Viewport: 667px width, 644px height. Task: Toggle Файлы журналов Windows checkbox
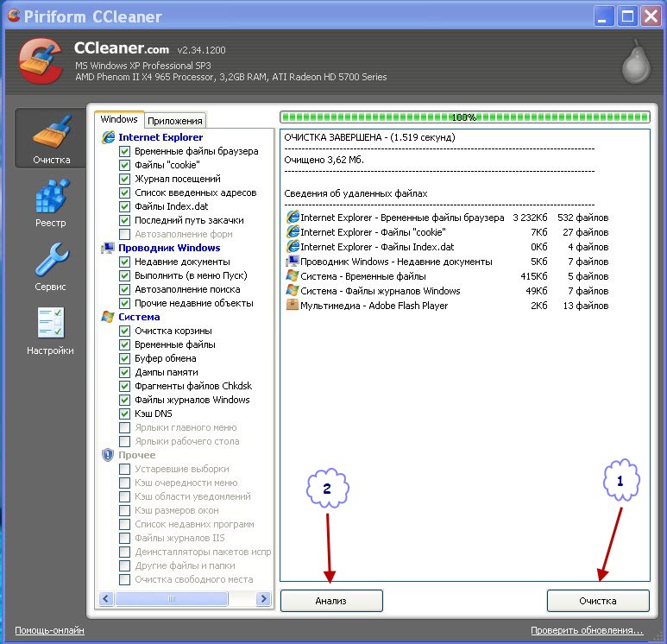124,400
